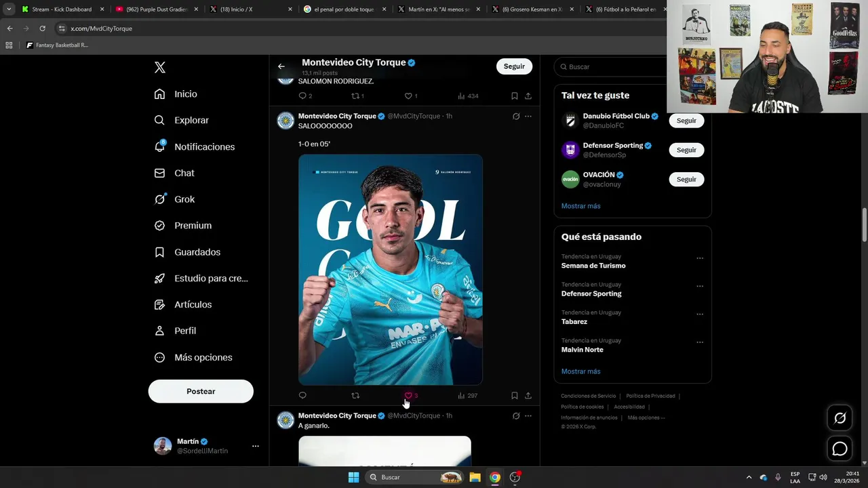Viewport: 868px width, 488px height.
Task: Follow Defensor Sporting
Action: (686, 150)
